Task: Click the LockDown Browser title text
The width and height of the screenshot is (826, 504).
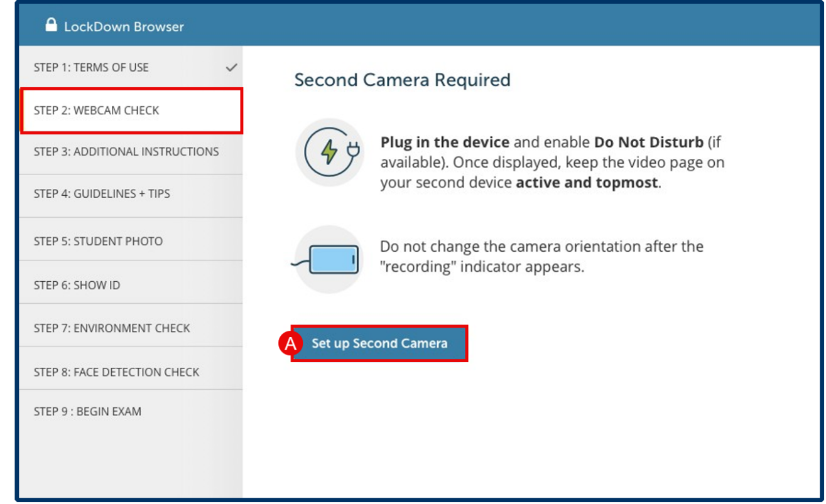Action: (124, 26)
